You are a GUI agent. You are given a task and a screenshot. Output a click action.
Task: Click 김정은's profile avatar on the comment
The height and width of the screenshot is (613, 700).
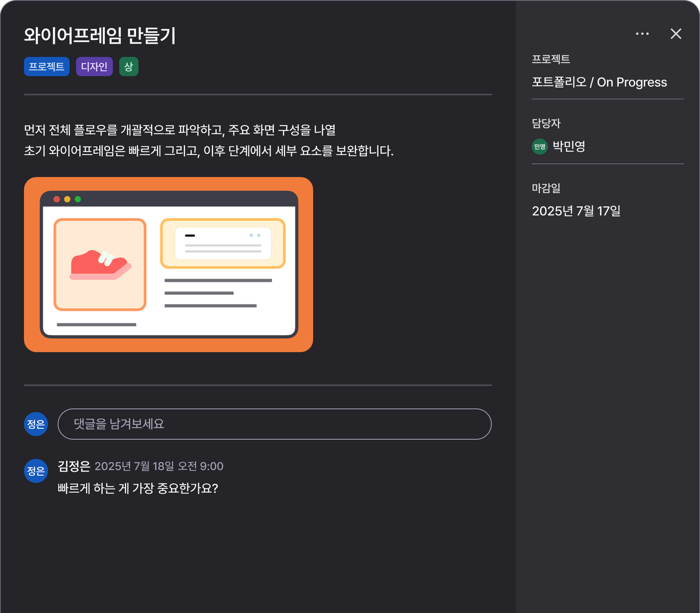pos(36,471)
